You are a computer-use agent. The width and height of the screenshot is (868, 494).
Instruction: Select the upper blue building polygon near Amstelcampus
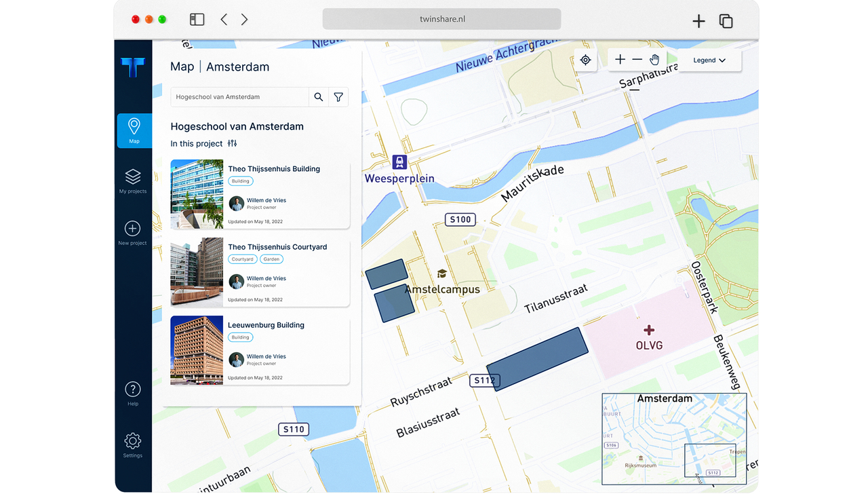click(x=387, y=274)
